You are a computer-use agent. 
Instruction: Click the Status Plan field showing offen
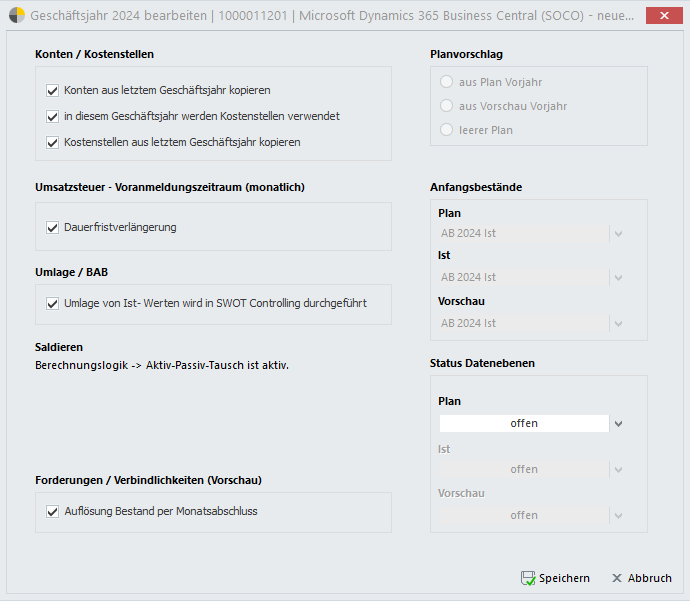[x=523, y=423]
